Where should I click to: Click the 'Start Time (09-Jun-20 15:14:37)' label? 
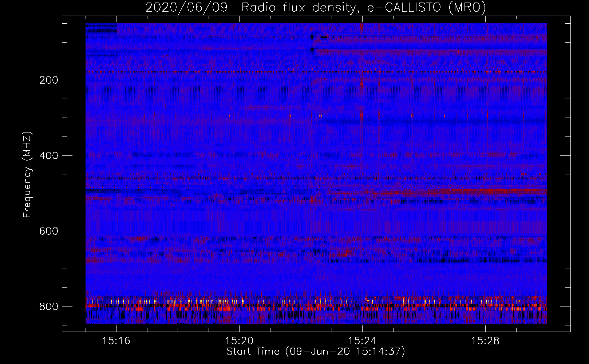click(x=316, y=352)
